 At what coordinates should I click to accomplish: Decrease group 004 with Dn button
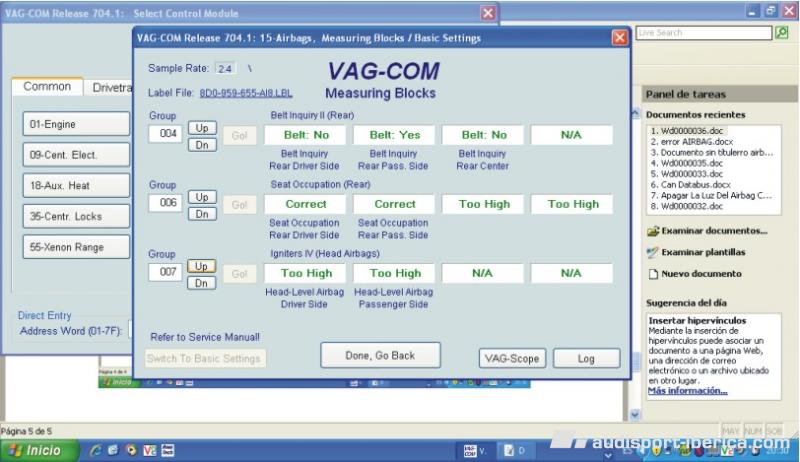[x=202, y=145]
